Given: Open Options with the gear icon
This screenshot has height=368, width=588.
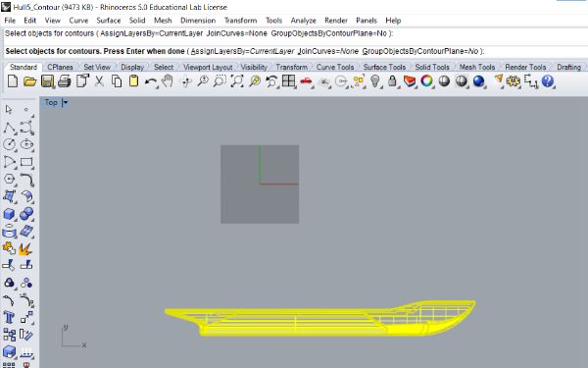Looking at the screenshot, I should tap(513, 81).
